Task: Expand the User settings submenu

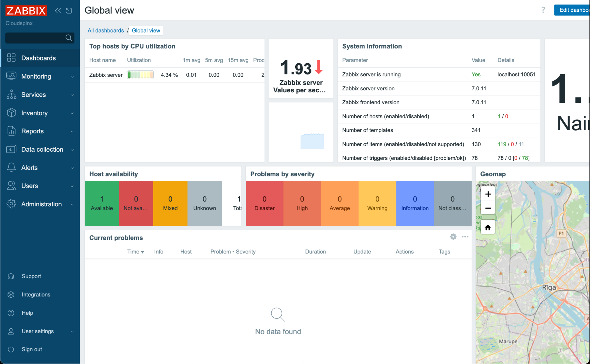Action: pos(72,331)
